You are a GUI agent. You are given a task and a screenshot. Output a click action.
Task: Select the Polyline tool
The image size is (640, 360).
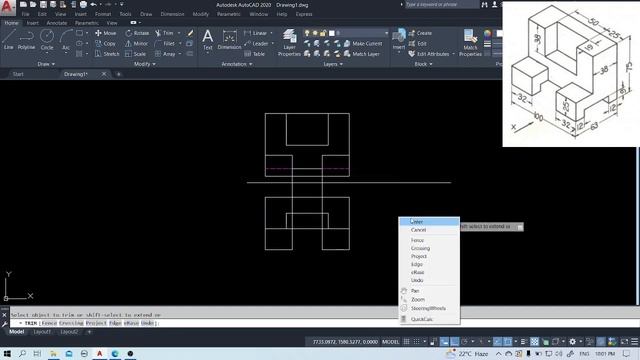(x=26, y=39)
